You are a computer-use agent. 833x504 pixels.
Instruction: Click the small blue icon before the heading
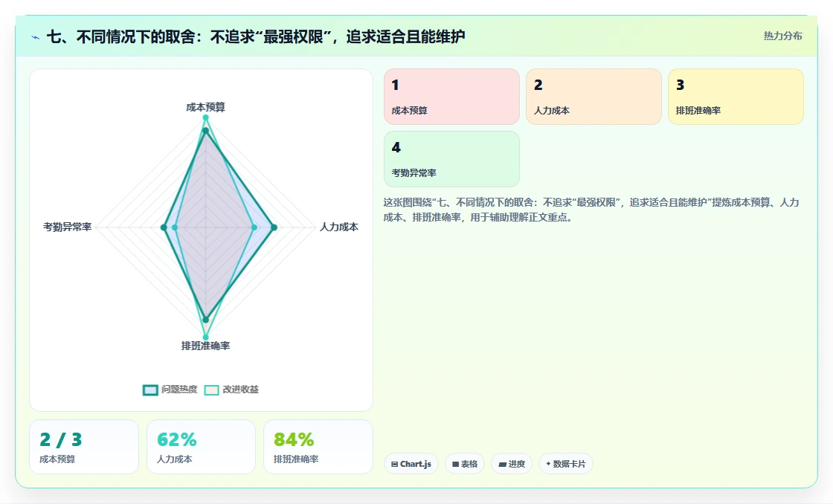click(x=36, y=37)
